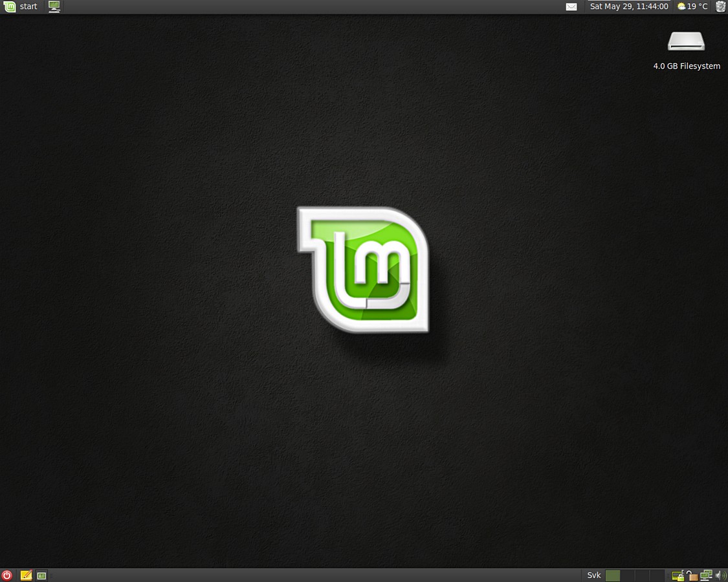Select the 4.0 GB Filesystem drive icon
Screen dimensions: 728x582
686,41
